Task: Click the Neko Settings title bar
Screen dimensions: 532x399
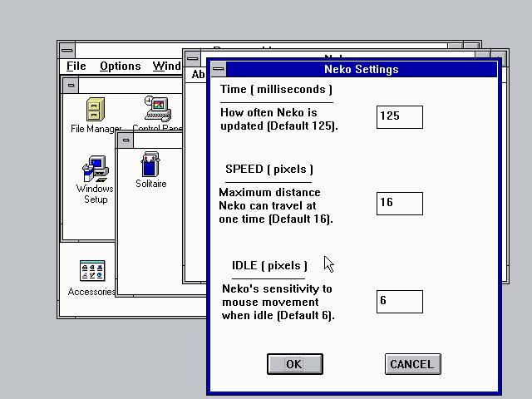Action: (362, 69)
